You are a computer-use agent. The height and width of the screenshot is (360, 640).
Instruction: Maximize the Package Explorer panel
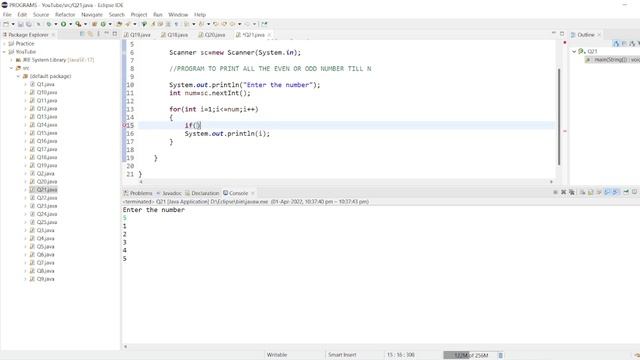(115, 34)
